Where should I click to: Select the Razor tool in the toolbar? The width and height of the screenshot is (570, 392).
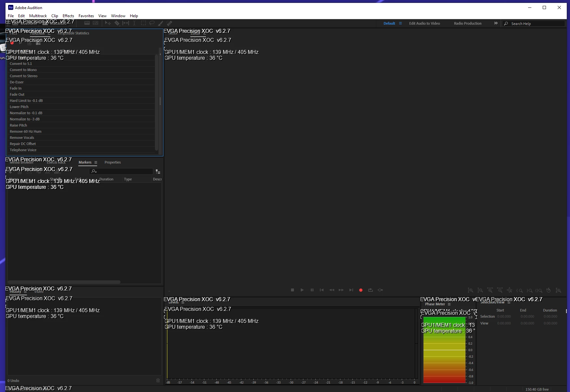click(x=117, y=23)
